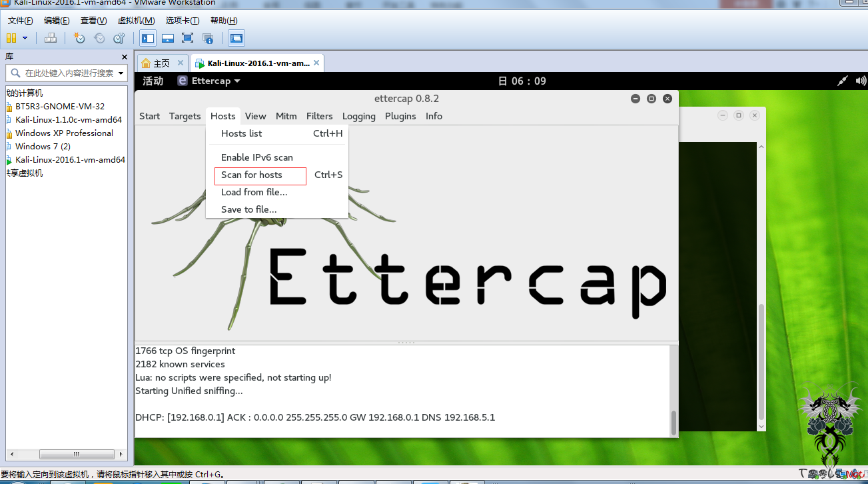Select the 共享虚拟机 library entry

coord(25,173)
